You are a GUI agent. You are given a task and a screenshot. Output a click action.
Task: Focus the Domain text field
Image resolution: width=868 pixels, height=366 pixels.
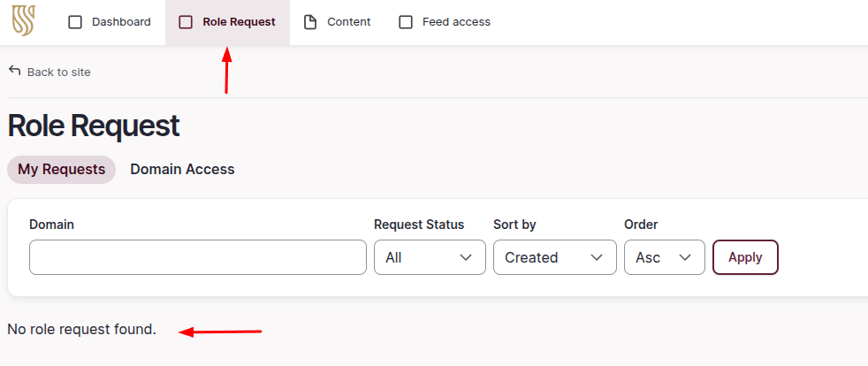coord(197,257)
